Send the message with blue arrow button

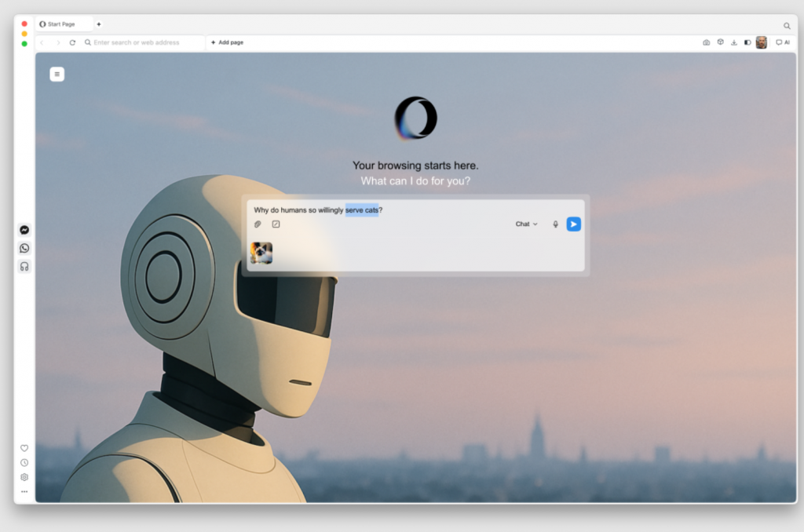pos(574,224)
